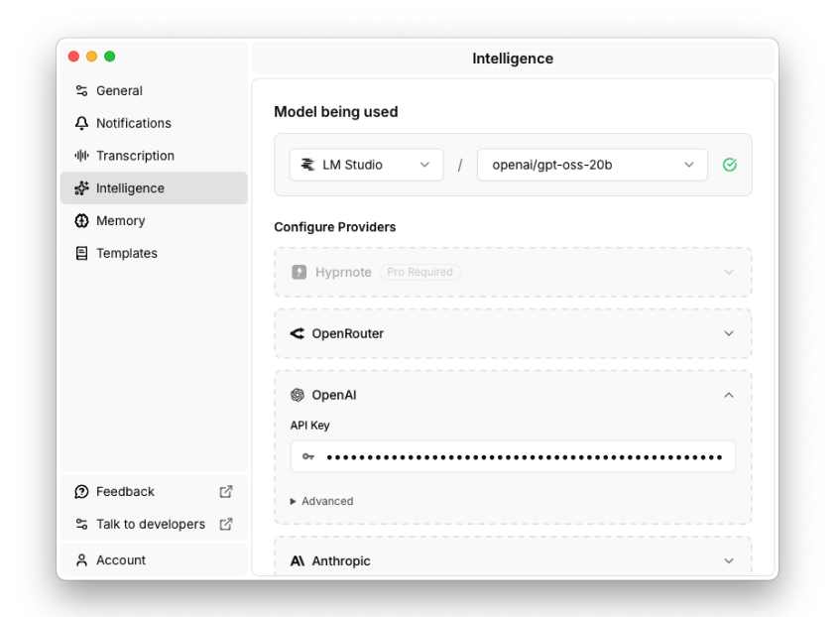Open the LM Studio provider dropdown
840x617 pixels.
coord(366,165)
